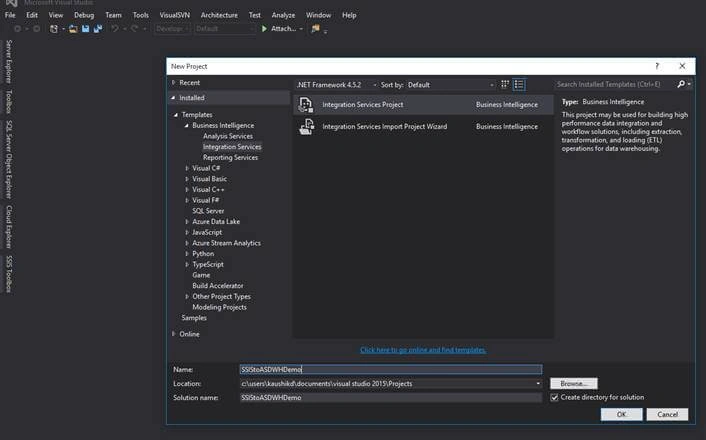Click the Cancel button
This screenshot has width=706, height=440.
click(667, 414)
